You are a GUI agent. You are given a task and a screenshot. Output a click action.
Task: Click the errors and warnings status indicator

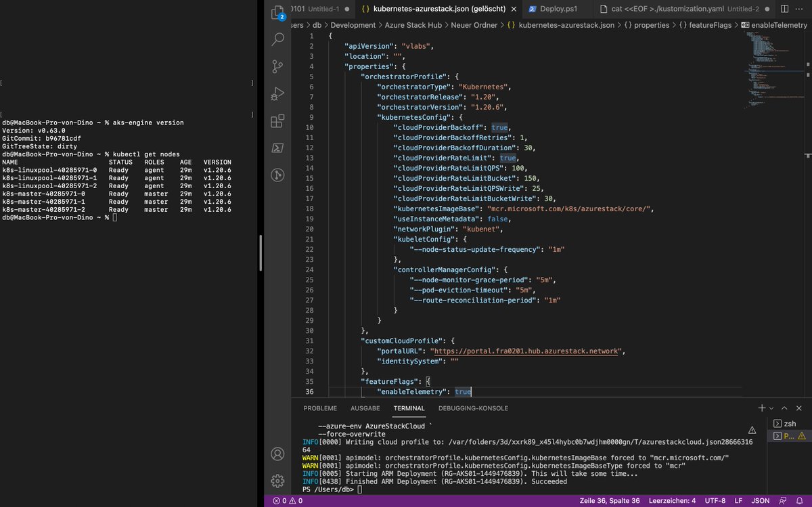point(288,501)
